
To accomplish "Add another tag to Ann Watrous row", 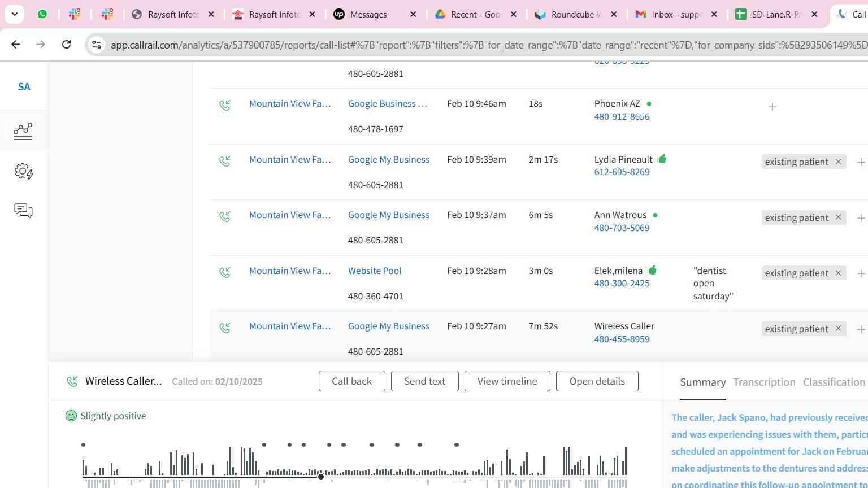I will click(x=861, y=217).
